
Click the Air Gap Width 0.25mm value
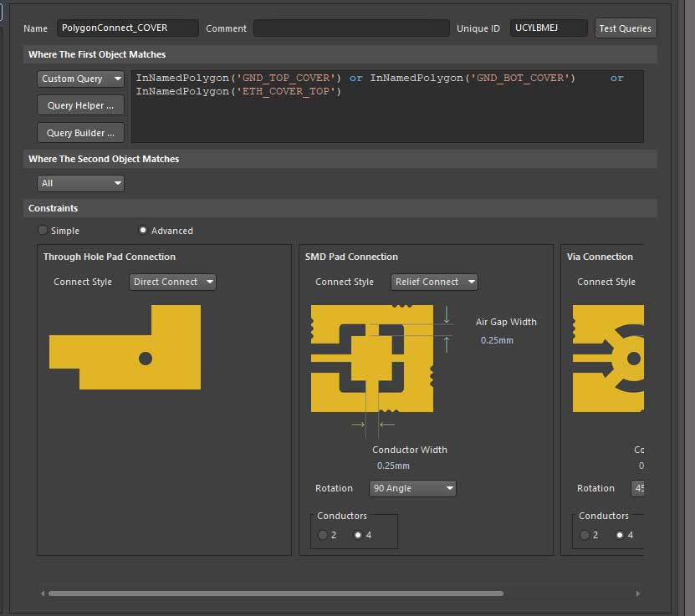[x=497, y=340]
